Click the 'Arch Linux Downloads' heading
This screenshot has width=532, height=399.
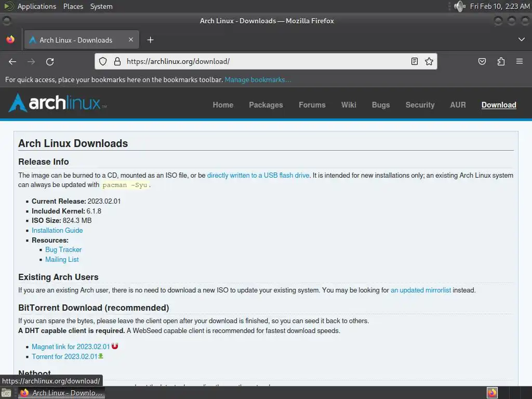click(73, 143)
